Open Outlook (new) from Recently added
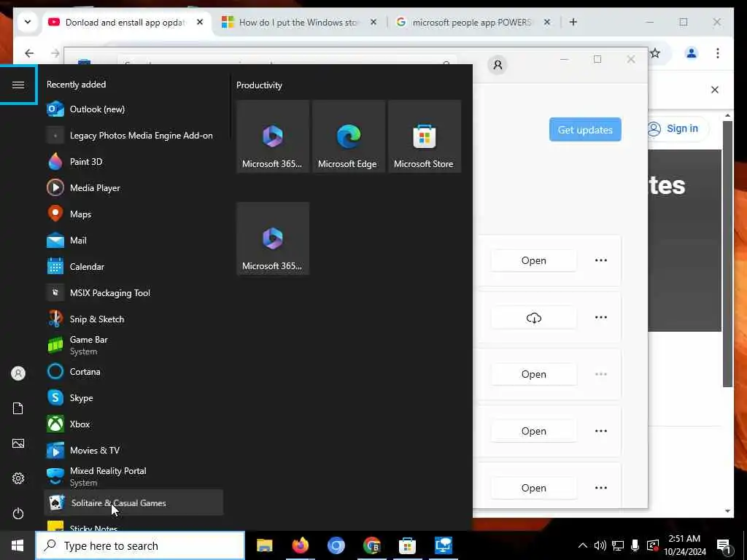 [133, 109]
